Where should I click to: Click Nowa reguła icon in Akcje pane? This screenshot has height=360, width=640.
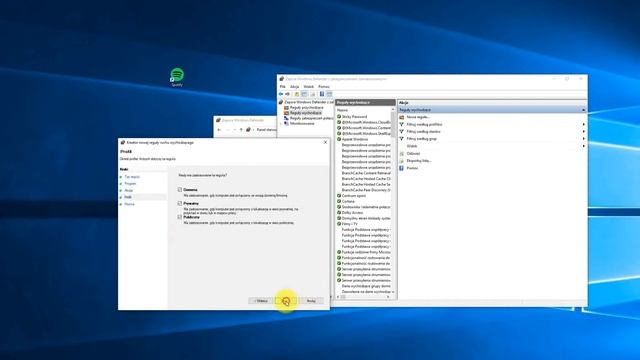pyautogui.click(x=402, y=117)
